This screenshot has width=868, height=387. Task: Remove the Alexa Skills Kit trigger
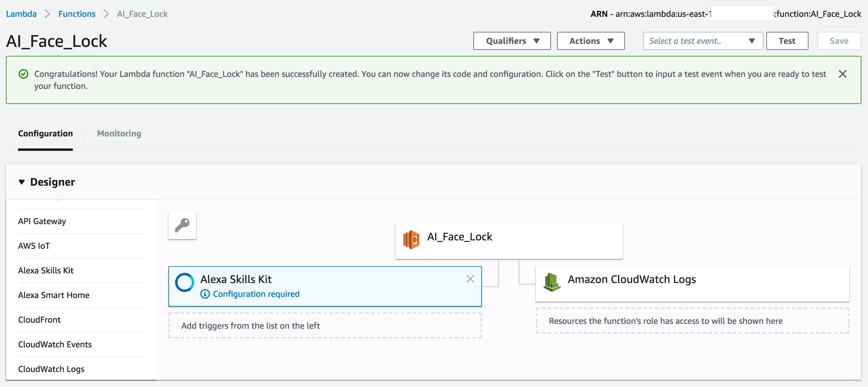click(470, 279)
